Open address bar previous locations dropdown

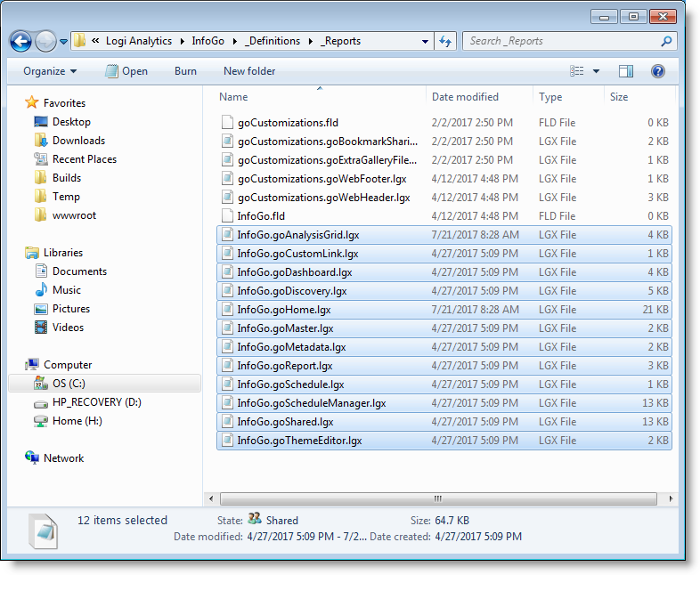(425, 42)
